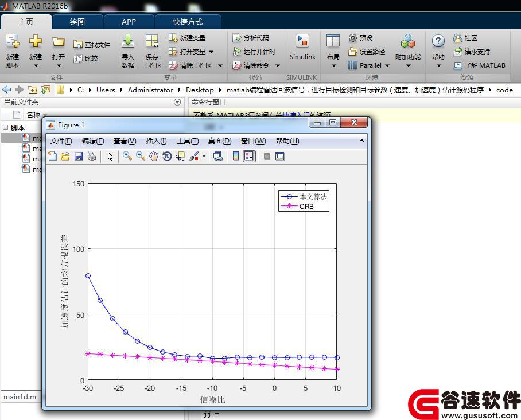
Task: Click the 请求支持 item
Action: (x=472, y=52)
